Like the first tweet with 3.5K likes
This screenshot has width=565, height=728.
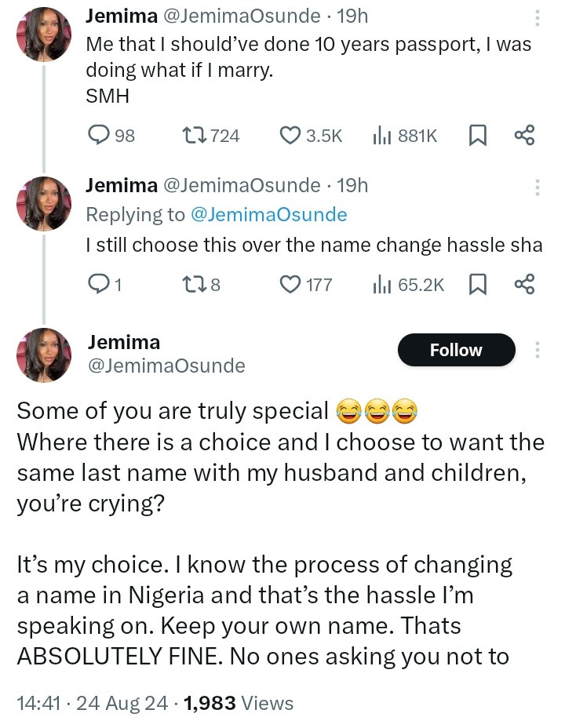point(293,136)
